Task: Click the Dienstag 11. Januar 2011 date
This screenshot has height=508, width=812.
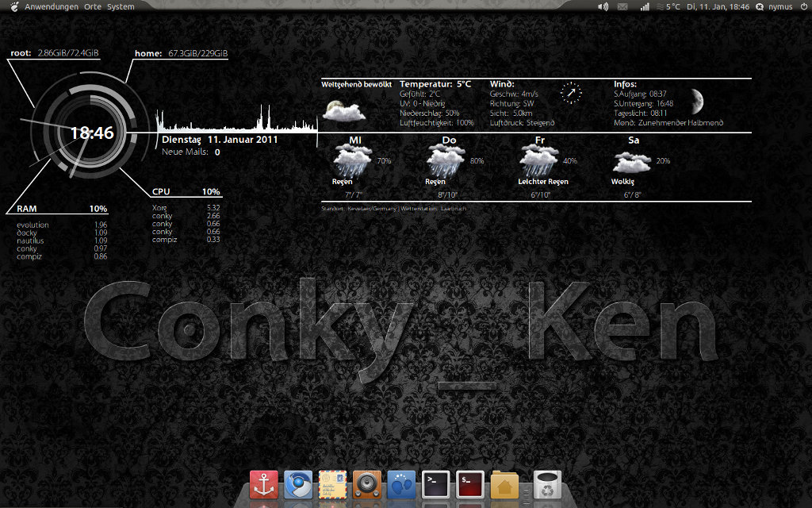Action: [x=220, y=140]
